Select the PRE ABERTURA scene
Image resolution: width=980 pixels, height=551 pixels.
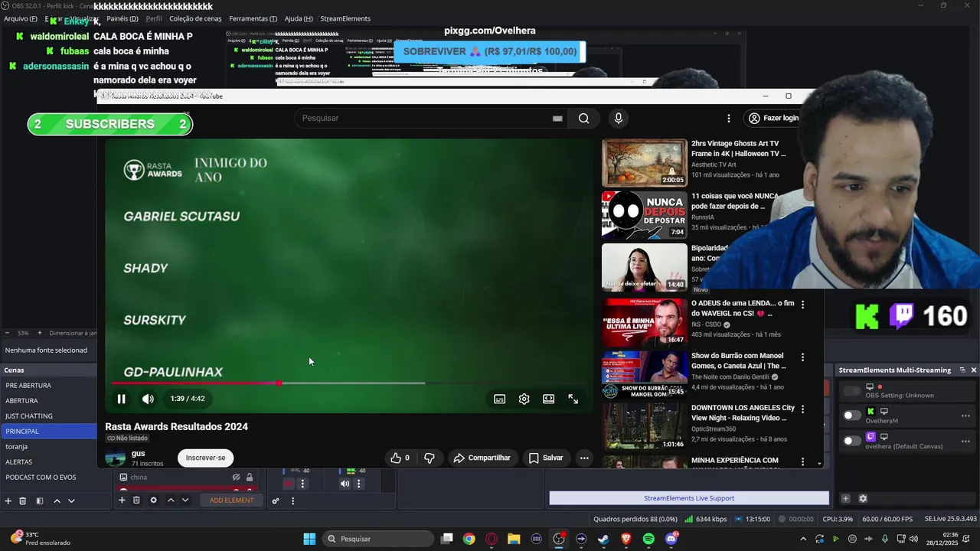(x=48, y=386)
